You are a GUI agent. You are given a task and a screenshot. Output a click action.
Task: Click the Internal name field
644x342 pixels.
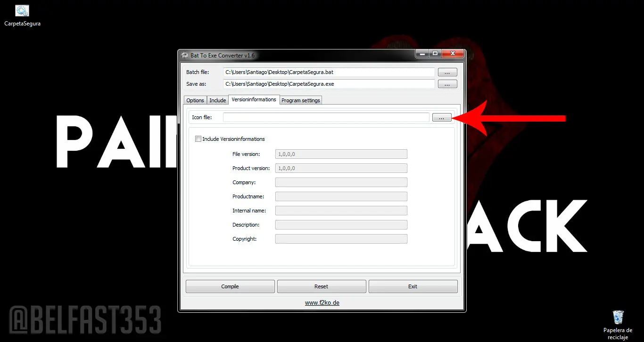point(341,211)
